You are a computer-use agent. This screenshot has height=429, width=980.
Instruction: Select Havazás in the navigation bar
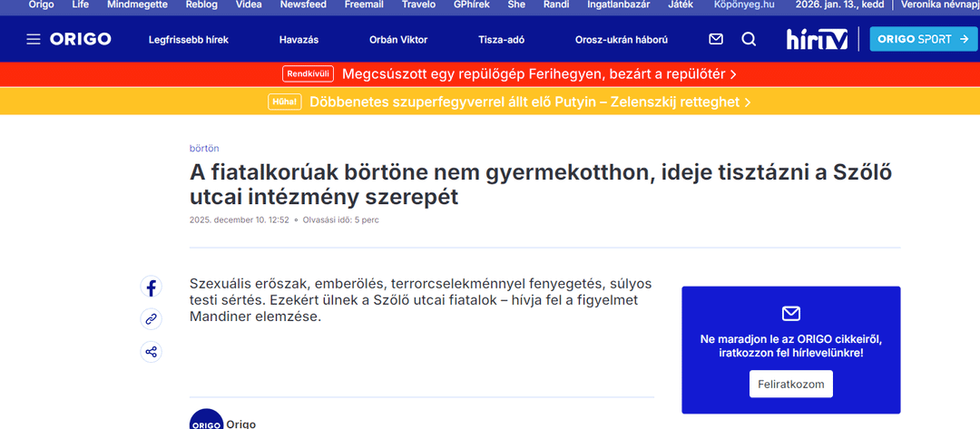click(x=299, y=40)
